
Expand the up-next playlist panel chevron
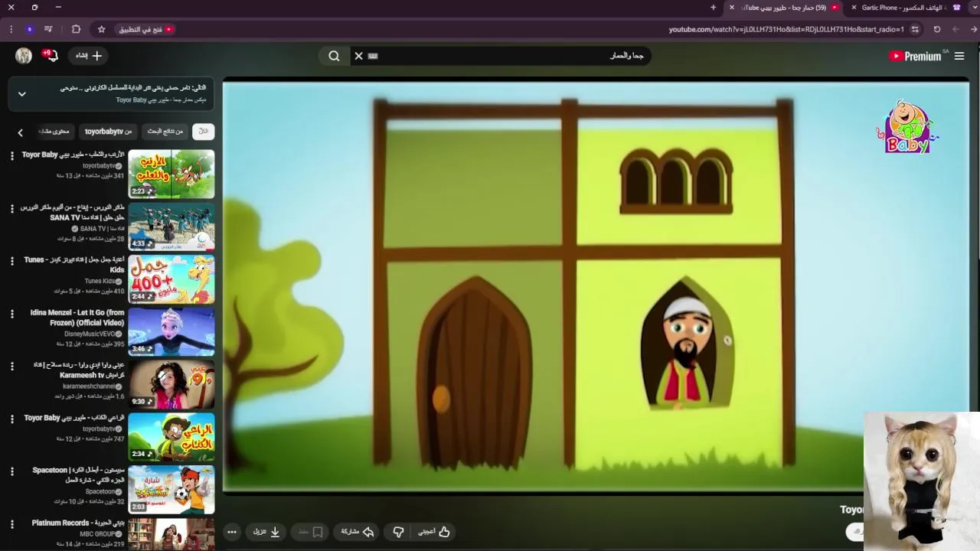21,93
